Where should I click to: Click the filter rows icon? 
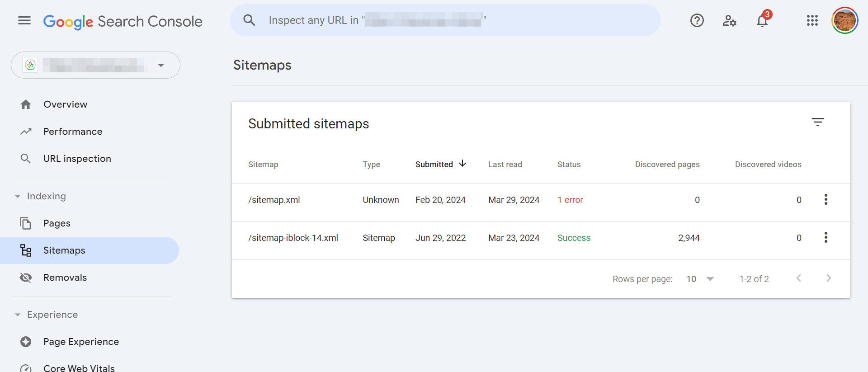click(817, 122)
